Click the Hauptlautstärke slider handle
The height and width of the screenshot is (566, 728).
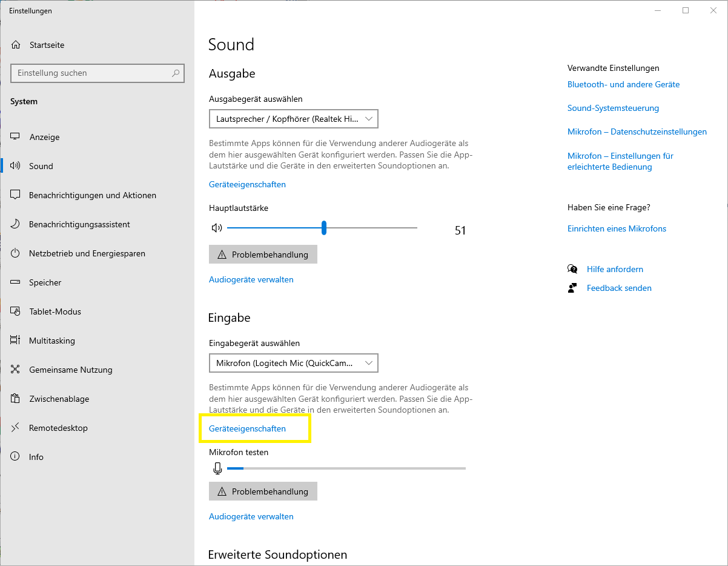click(324, 228)
